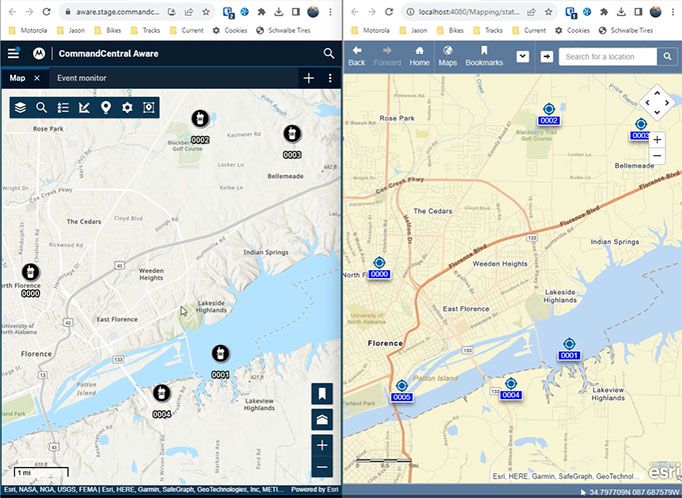Open the CommandCentral hamburger menu
Viewport: 682px width, 498px height.
[x=13, y=53]
